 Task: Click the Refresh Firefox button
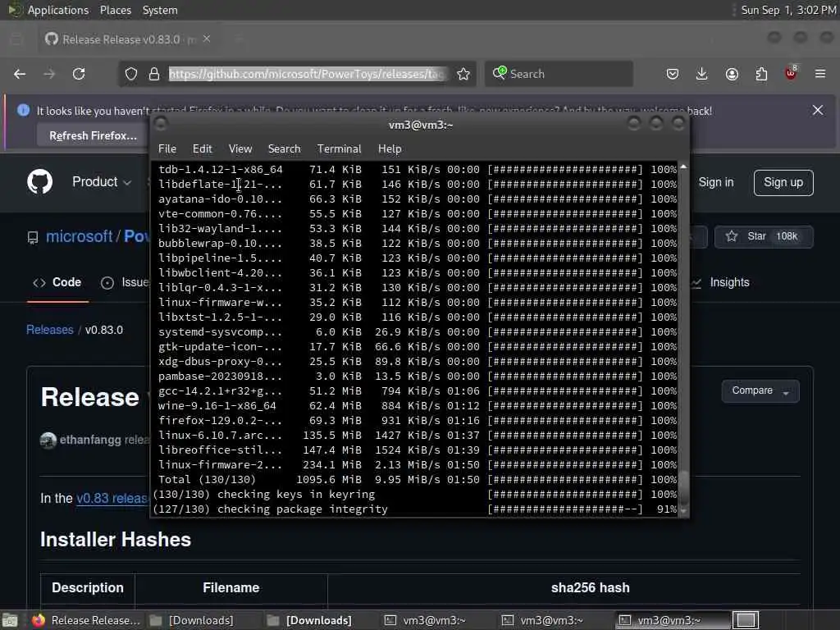93,135
